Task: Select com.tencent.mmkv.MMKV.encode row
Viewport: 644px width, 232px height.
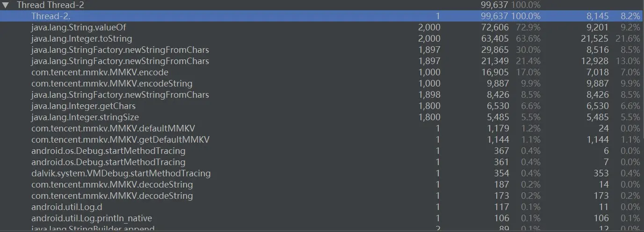Action: click(x=322, y=72)
